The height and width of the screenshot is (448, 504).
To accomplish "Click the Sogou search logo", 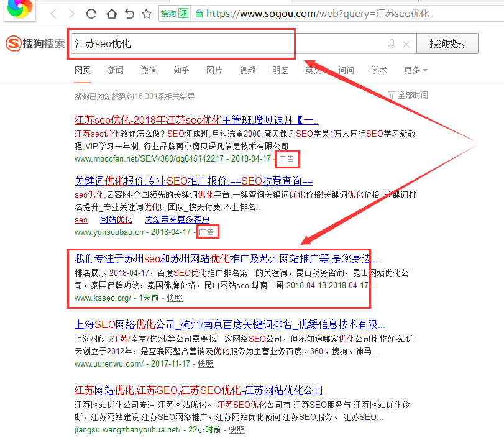I will (35, 43).
